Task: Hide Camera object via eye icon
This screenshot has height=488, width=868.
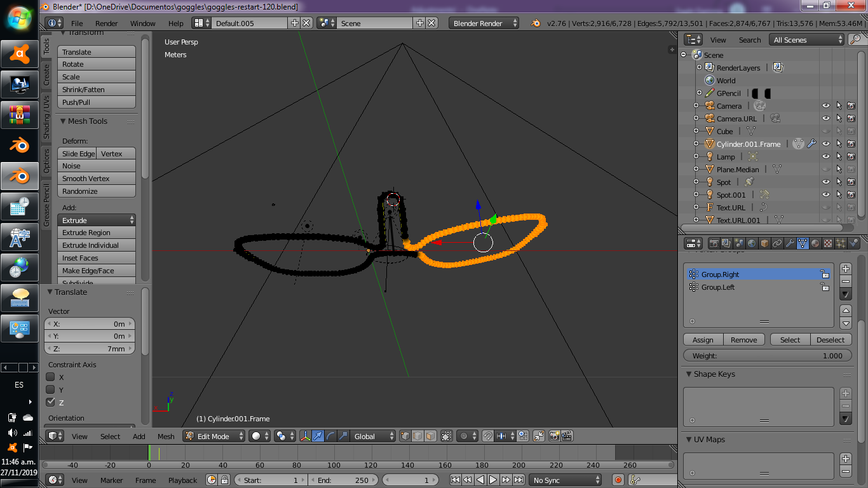Action: click(x=825, y=105)
